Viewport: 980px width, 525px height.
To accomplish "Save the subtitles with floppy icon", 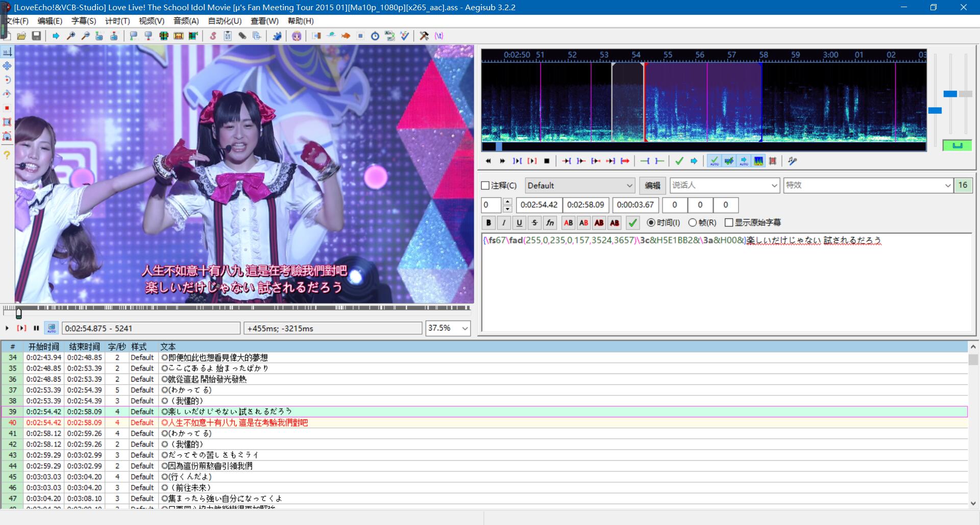I will pos(36,36).
